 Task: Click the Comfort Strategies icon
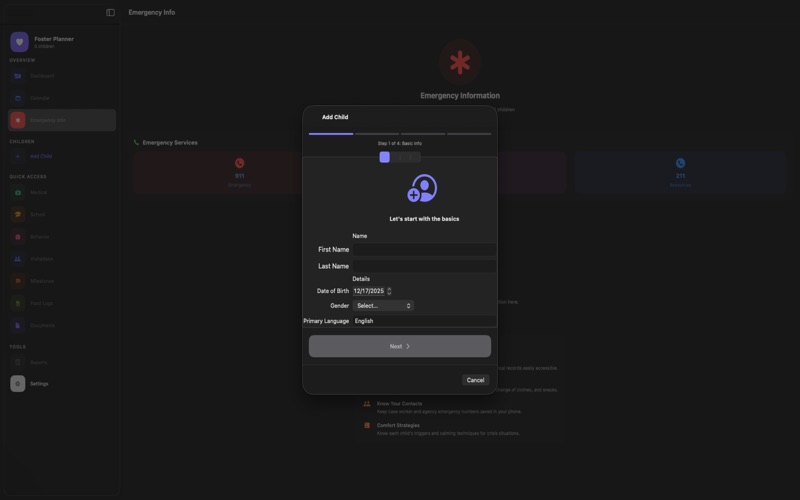366,425
